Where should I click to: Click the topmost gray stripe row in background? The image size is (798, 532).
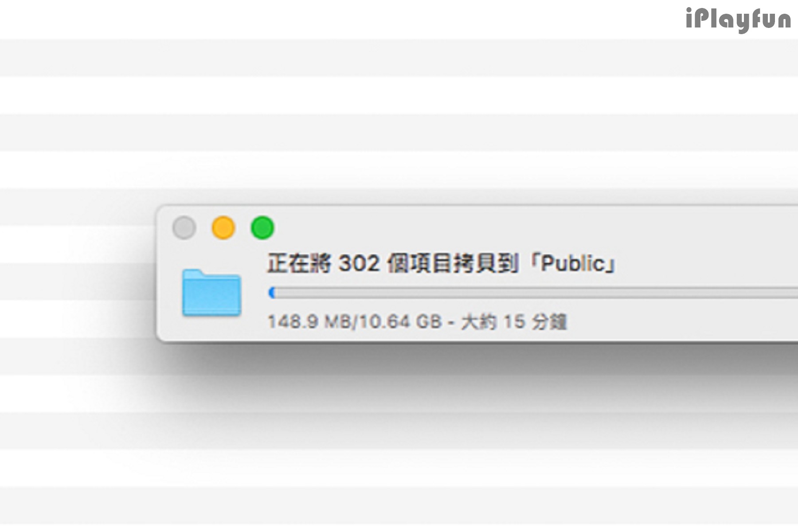(x=399, y=58)
